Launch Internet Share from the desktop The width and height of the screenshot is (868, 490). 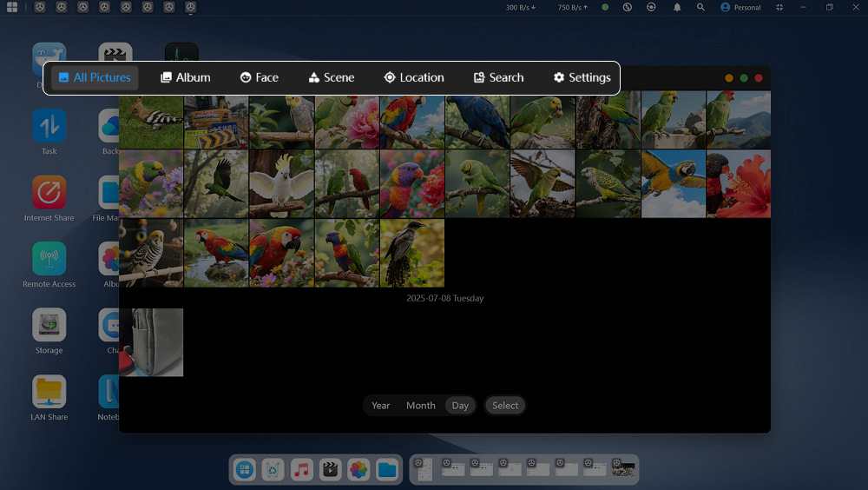[x=49, y=193]
